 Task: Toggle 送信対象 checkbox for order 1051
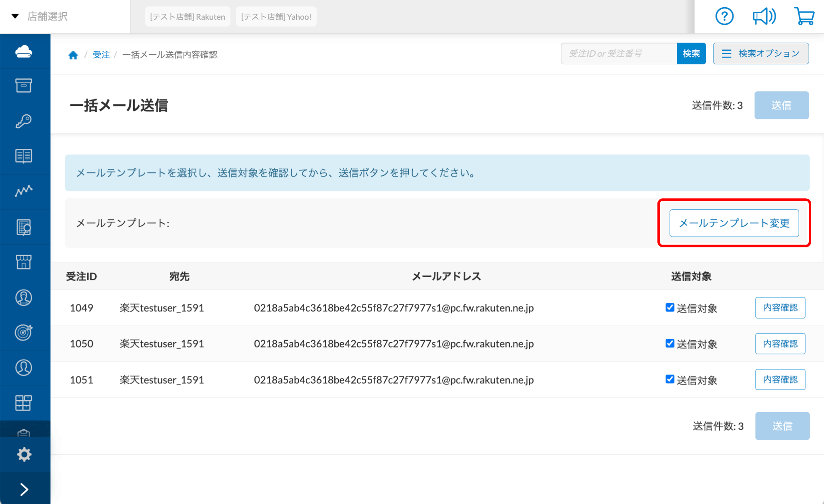(670, 379)
